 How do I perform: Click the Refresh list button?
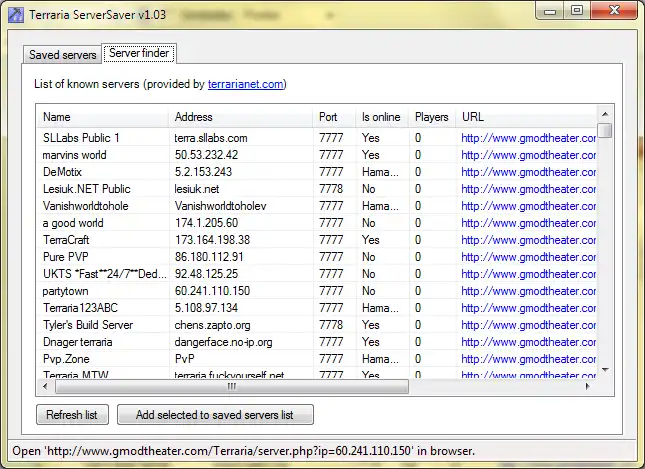(72, 415)
